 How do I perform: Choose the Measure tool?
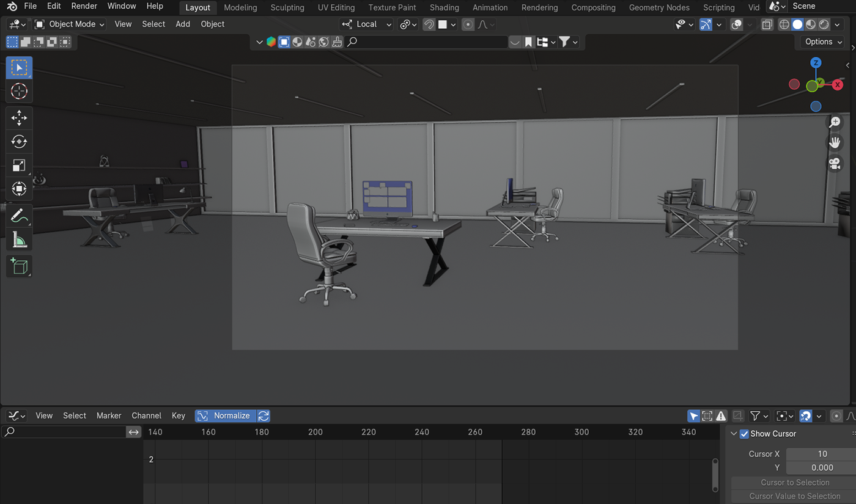(x=19, y=240)
